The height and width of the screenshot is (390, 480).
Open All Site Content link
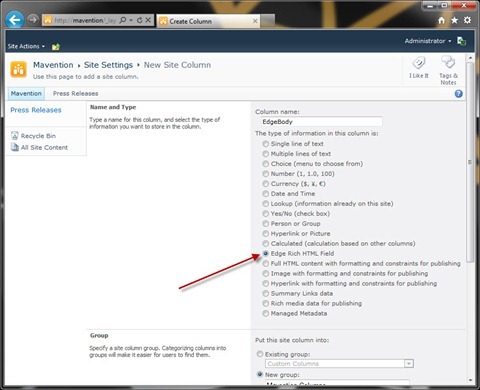pos(44,147)
